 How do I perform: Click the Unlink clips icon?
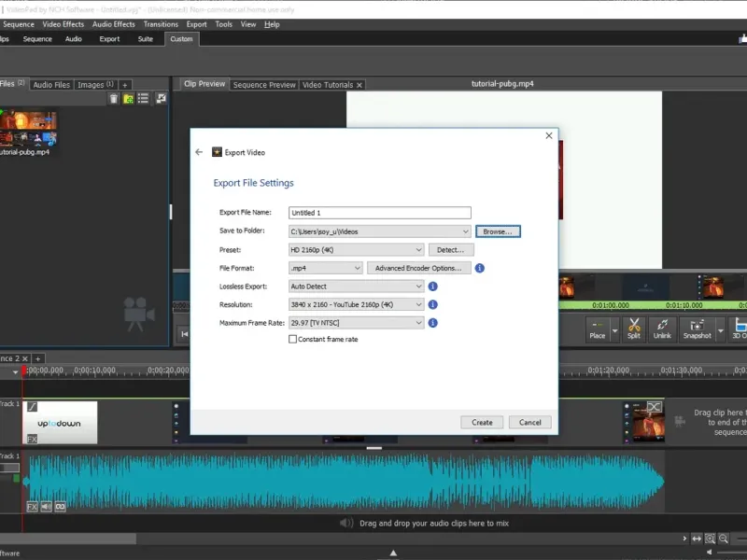[x=662, y=329]
